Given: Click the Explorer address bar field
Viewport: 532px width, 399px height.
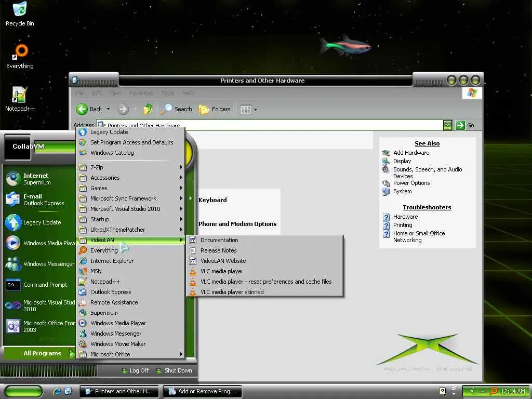Looking at the screenshot, I should [x=270, y=125].
